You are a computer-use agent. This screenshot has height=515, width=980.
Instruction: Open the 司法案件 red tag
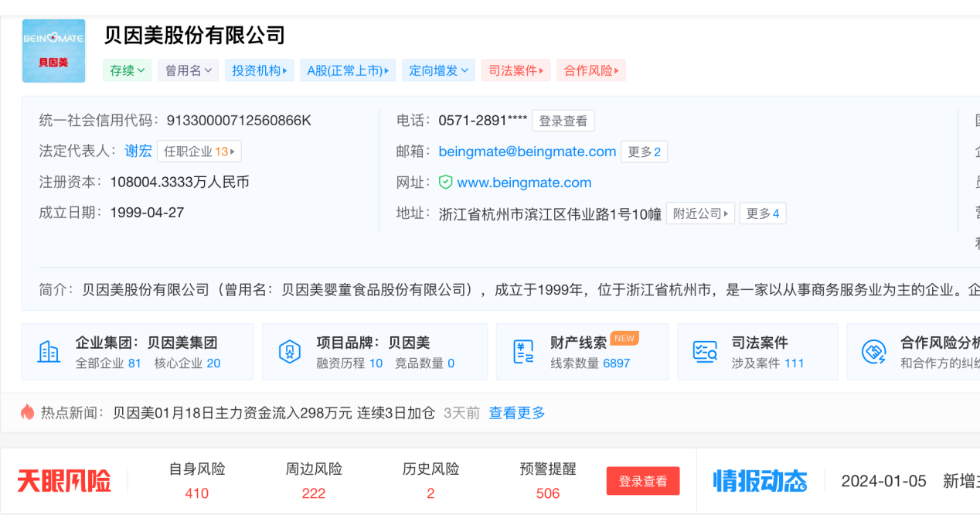516,70
